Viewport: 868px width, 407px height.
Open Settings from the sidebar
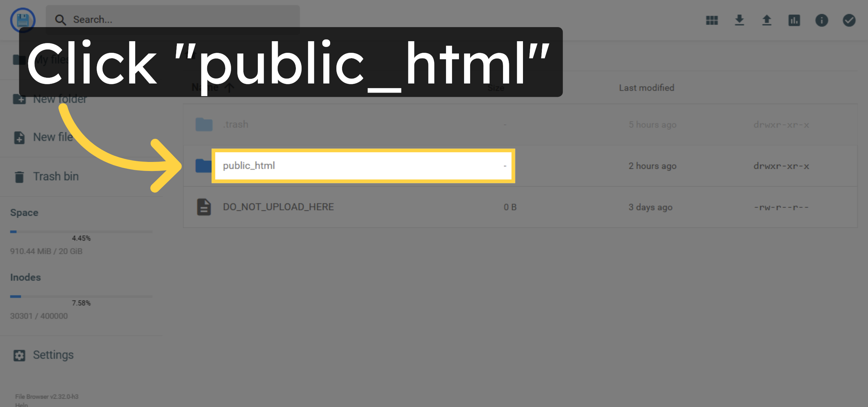point(53,355)
